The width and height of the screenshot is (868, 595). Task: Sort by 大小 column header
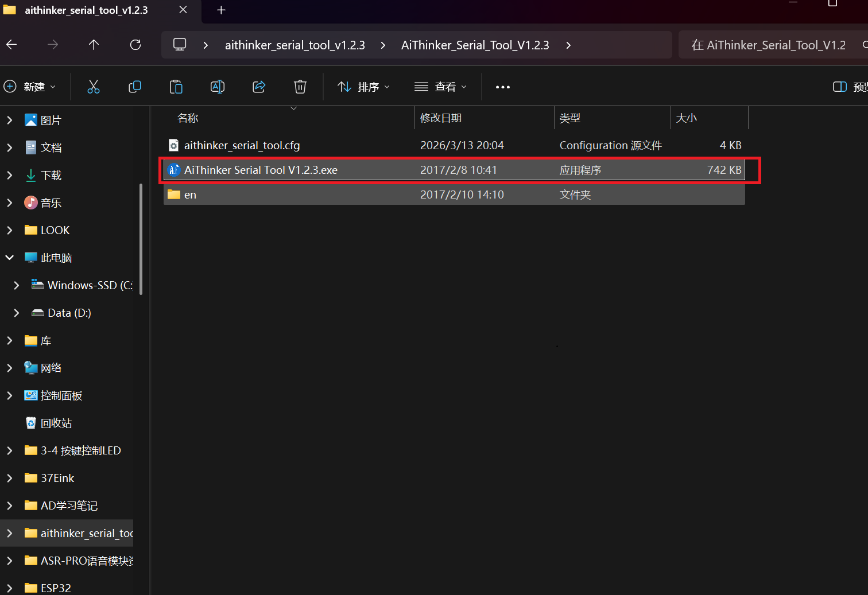point(687,118)
